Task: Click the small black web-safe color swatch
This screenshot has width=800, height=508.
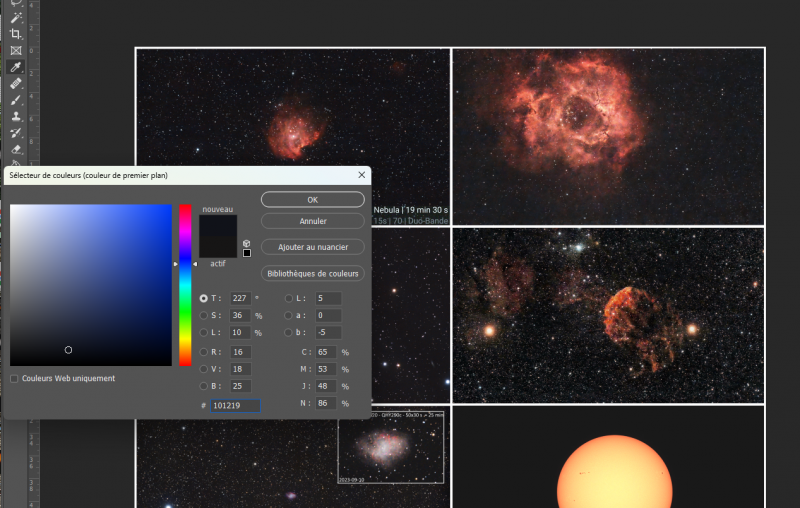Action: click(x=247, y=253)
